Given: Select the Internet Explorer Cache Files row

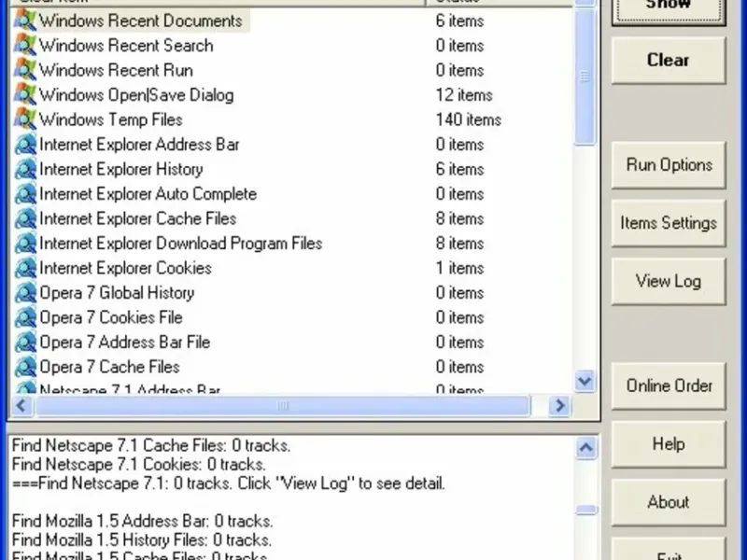Looking at the screenshot, I should (291, 218).
